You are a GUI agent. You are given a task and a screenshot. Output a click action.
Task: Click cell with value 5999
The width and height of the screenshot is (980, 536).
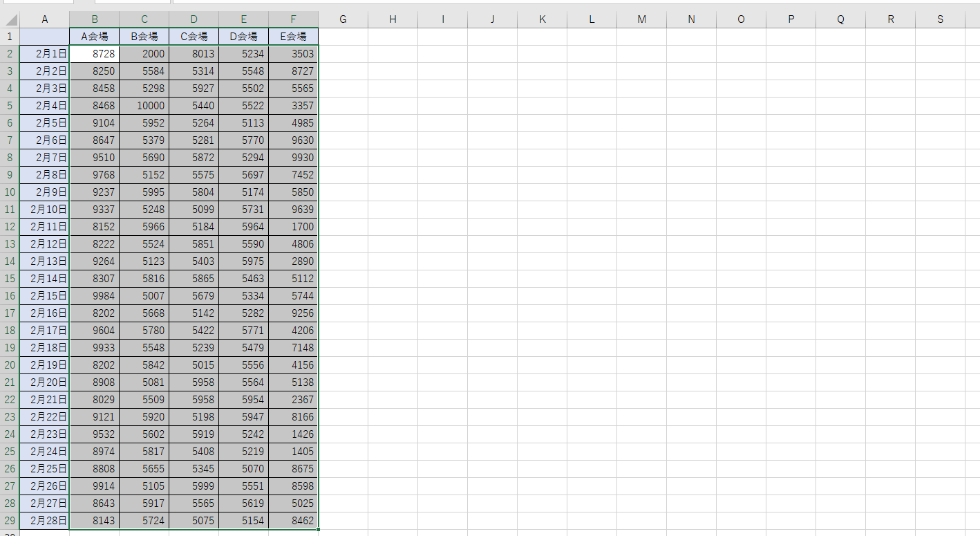[x=194, y=486]
